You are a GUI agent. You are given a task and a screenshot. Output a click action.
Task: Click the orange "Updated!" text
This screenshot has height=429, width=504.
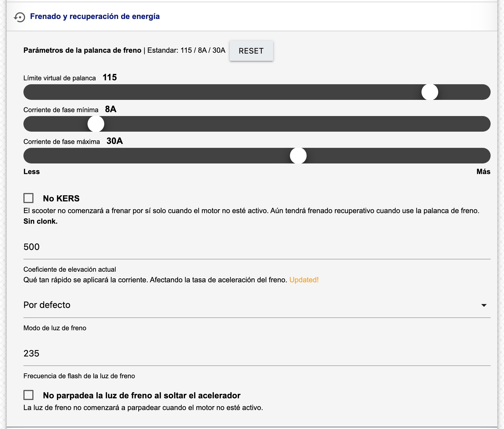pos(304,280)
